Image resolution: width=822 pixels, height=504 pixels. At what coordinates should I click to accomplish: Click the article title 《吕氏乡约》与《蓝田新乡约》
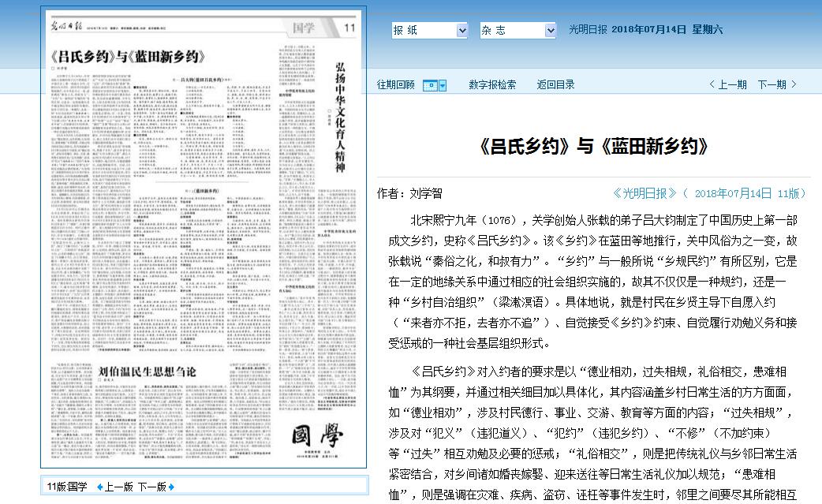coord(593,146)
